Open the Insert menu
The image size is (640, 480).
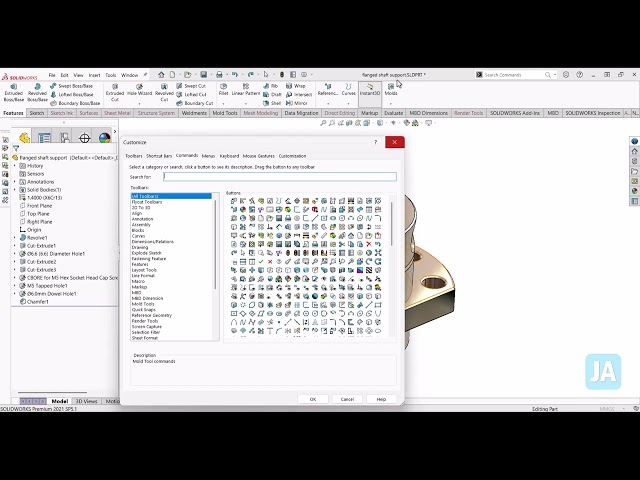point(94,75)
